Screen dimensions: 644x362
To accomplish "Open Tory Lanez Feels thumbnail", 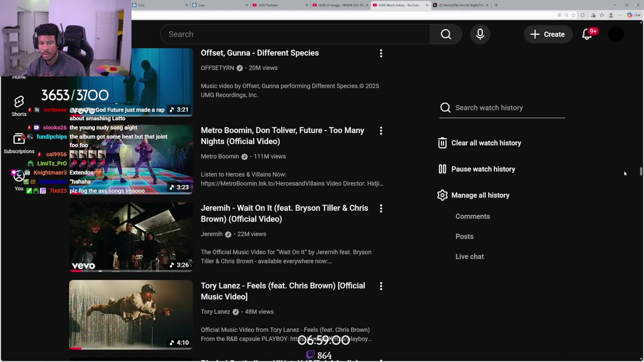I will pyautogui.click(x=131, y=315).
